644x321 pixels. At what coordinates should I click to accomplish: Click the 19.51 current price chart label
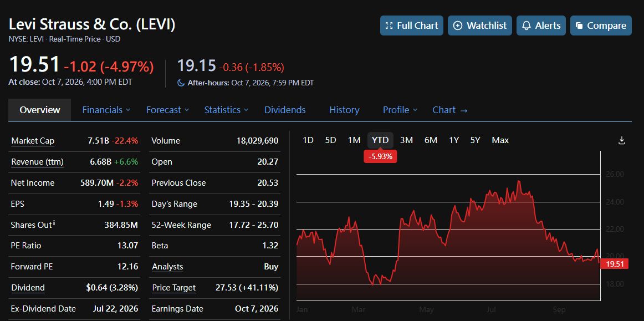615,264
